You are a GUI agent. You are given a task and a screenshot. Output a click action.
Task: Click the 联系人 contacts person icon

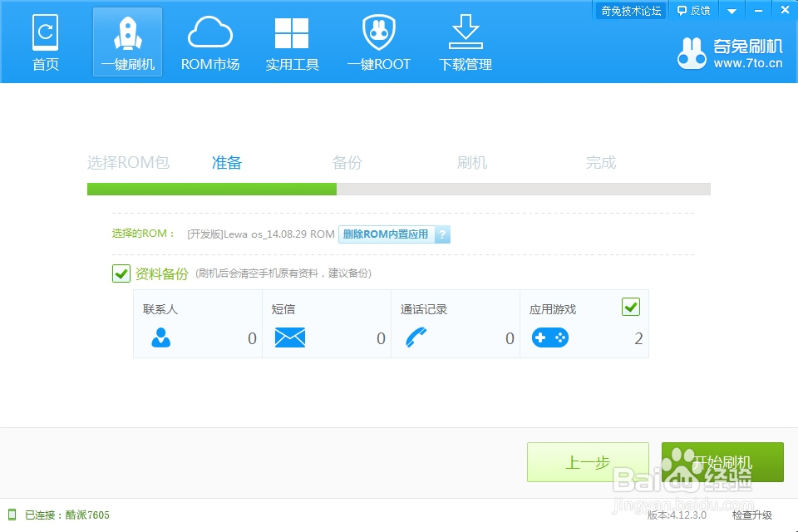[159, 338]
